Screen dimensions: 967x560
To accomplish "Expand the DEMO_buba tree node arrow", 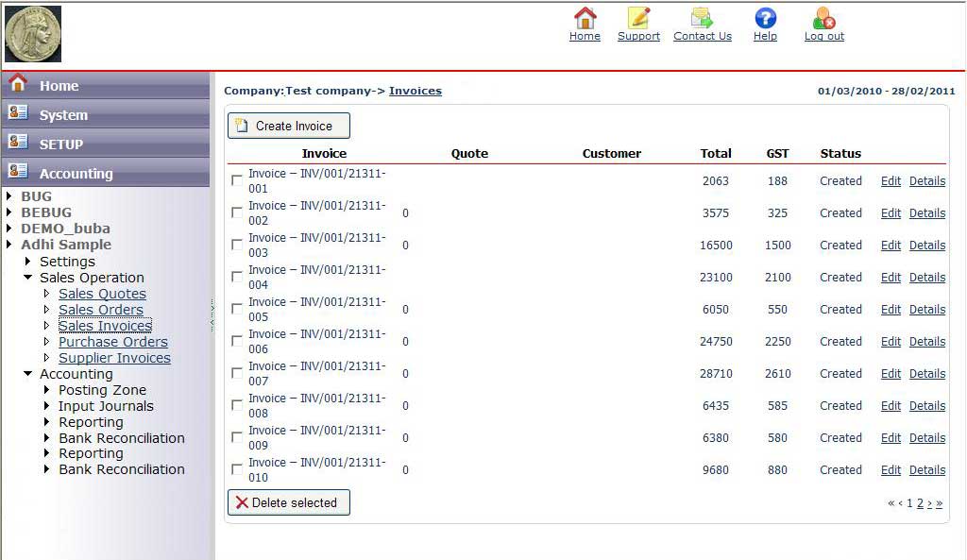I will (8, 229).
